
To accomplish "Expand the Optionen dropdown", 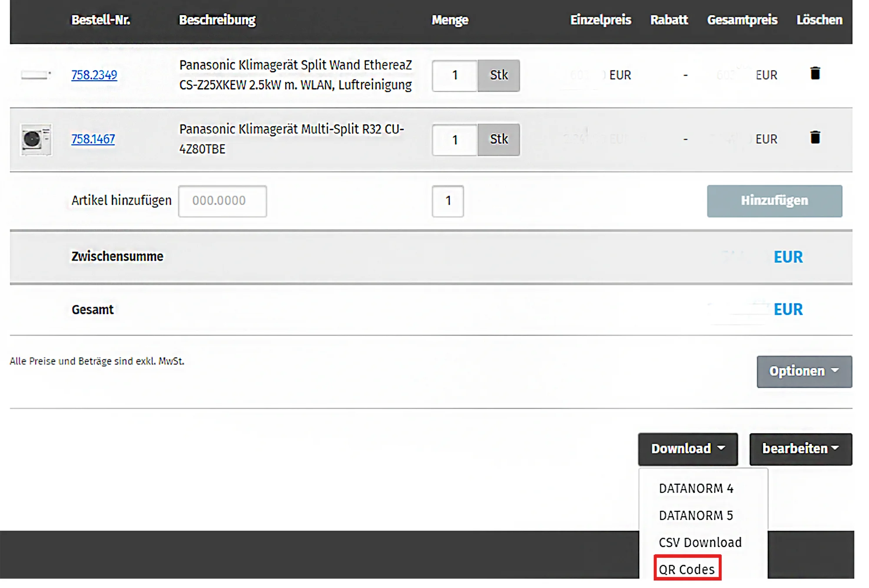I will tap(804, 372).
